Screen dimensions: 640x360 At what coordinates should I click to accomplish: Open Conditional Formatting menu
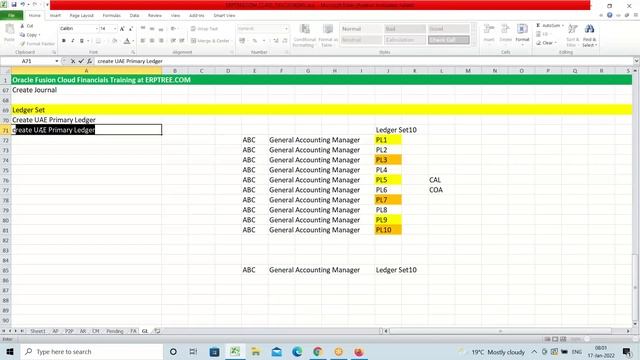(x=304, y=36)
